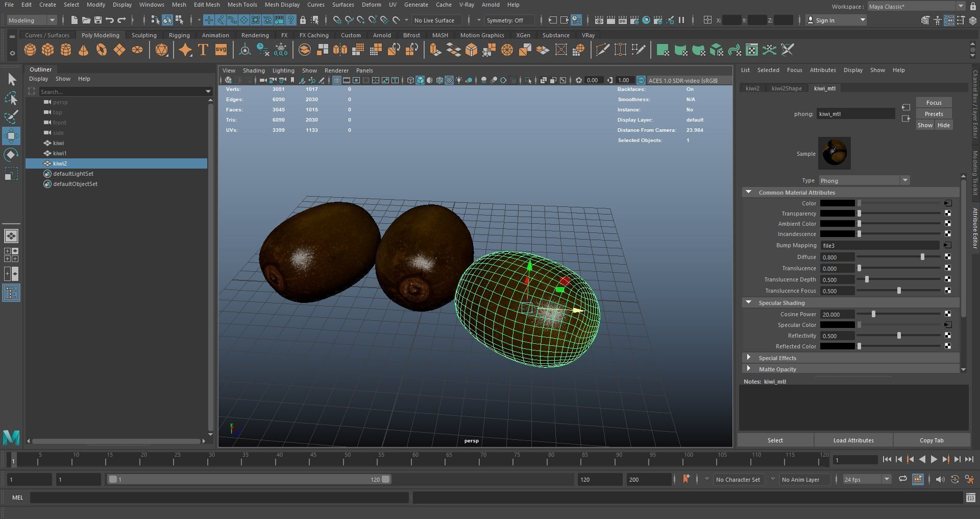Create a polygon cylinder from the shelf

point(66,50)
